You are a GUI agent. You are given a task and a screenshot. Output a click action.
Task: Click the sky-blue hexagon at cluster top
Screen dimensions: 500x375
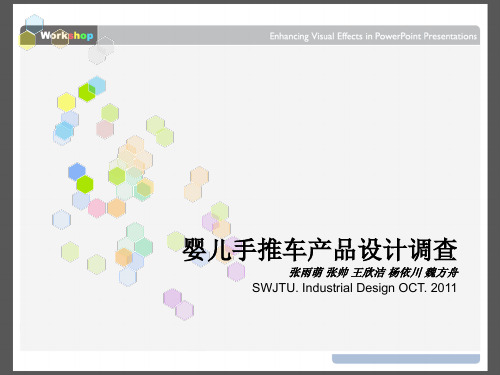(97, 85)
